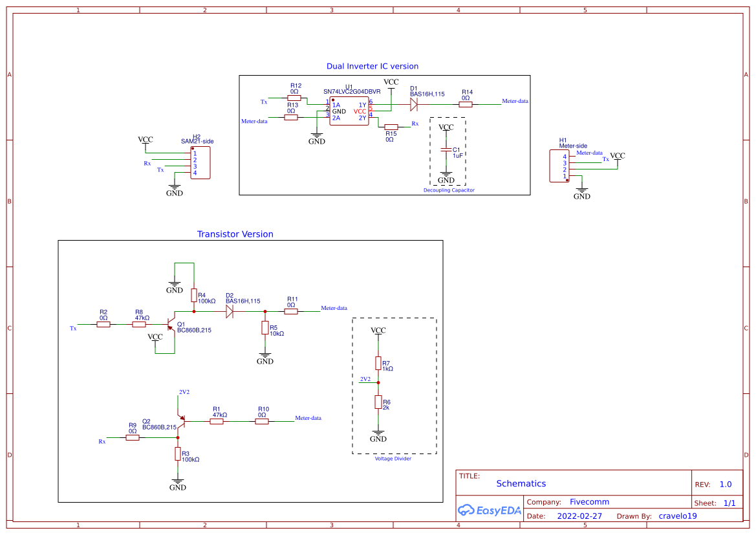Select the Voltage Divider dashed box label
The height and width of the screenshot is (535, 756).
(394, 459)
